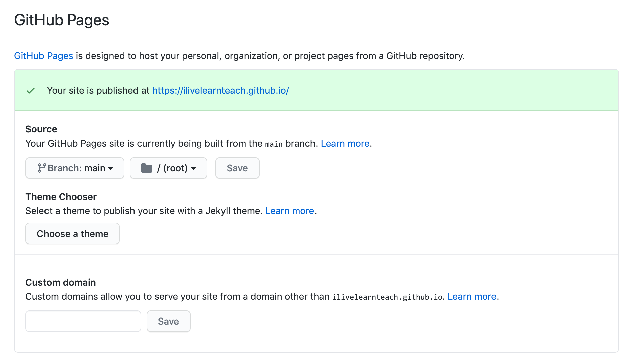The image size is (627, 364).
Task: Open Learn more about Source branch
Action: click(x=345, y=144)
